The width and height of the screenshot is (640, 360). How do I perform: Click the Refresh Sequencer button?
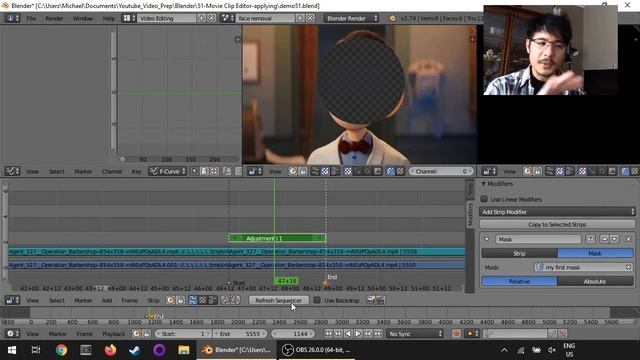click(278, 300)
